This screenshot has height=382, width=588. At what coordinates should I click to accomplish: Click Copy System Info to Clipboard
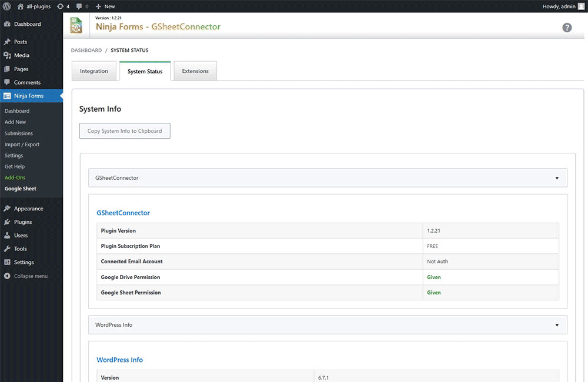click(x=125, y=131)
